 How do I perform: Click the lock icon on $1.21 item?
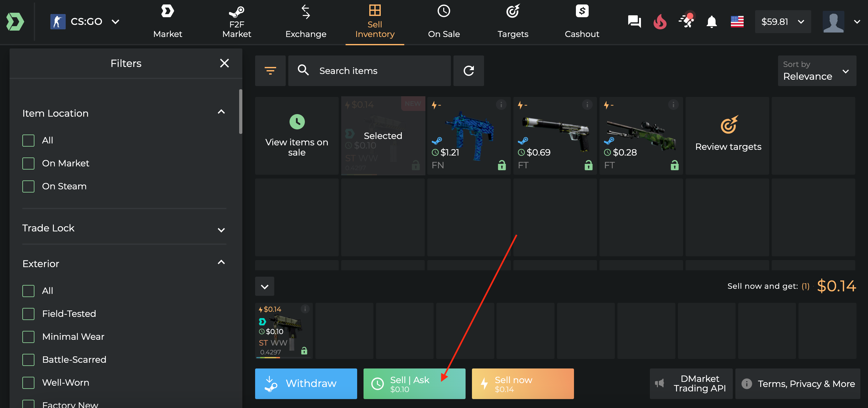[502, 165]
